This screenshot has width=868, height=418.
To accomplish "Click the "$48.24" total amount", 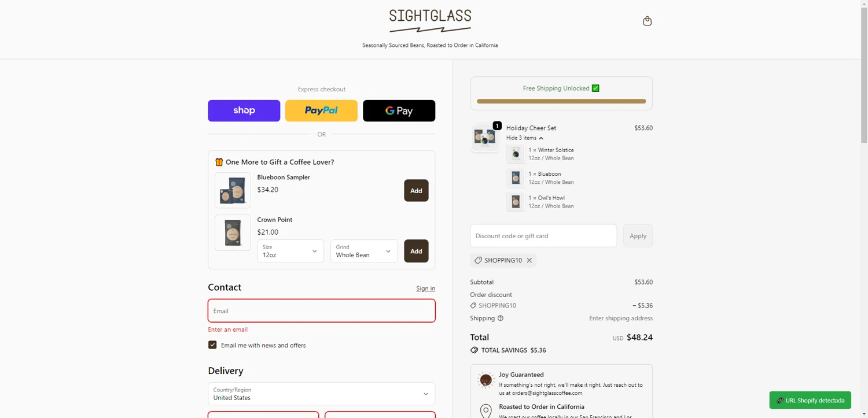I will point(640,337).
